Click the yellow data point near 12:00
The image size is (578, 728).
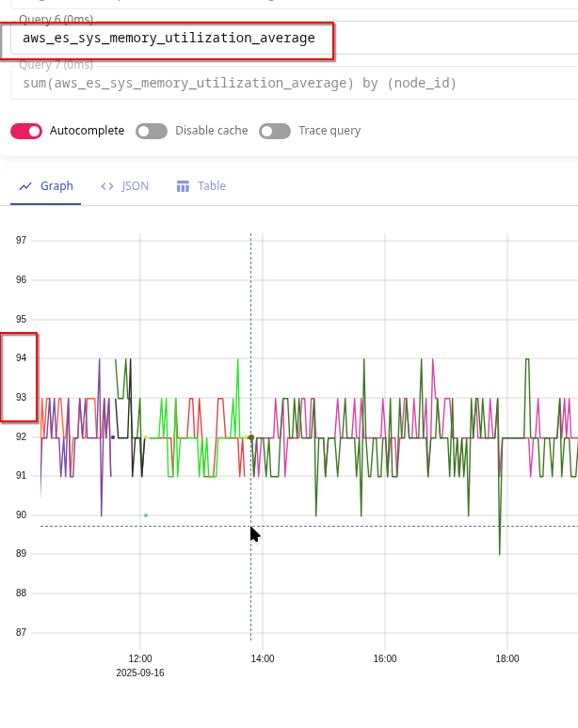(x=146, y=437)
